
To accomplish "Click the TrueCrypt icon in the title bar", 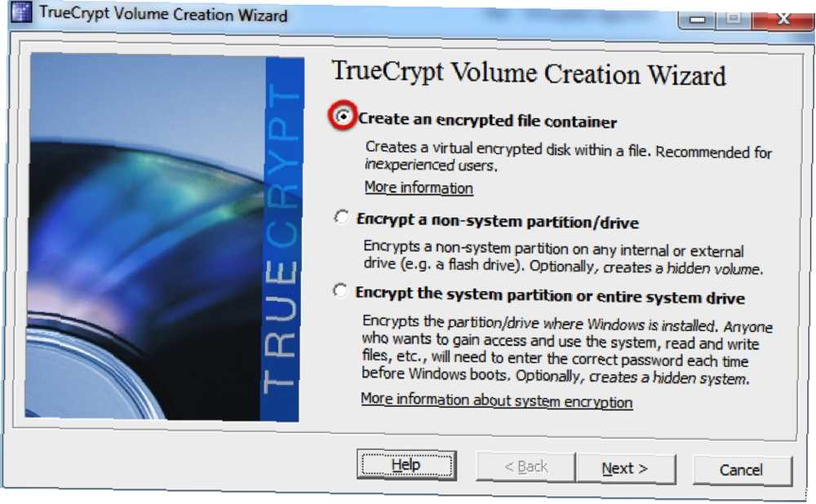I will coord(21,11).
